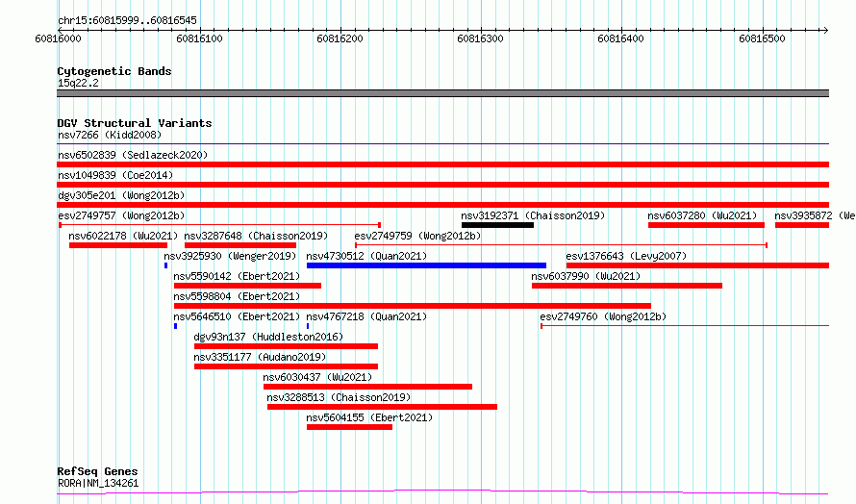
Task: Click the ruler at 60816400
Action: 621,38
